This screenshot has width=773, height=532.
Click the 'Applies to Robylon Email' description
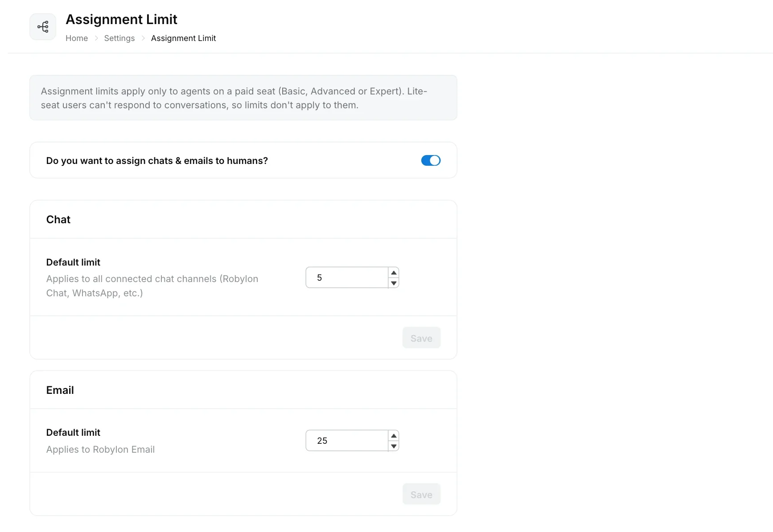coord(100,450)
